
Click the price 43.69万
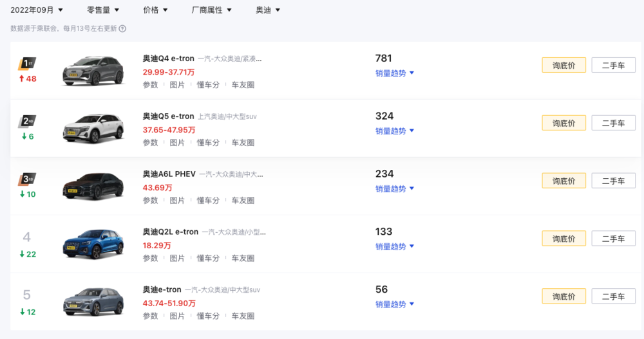[157, 188]
